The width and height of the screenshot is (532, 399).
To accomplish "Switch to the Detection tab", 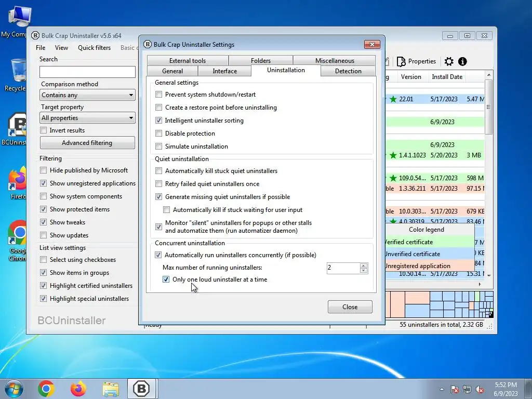I will [348, 71].
